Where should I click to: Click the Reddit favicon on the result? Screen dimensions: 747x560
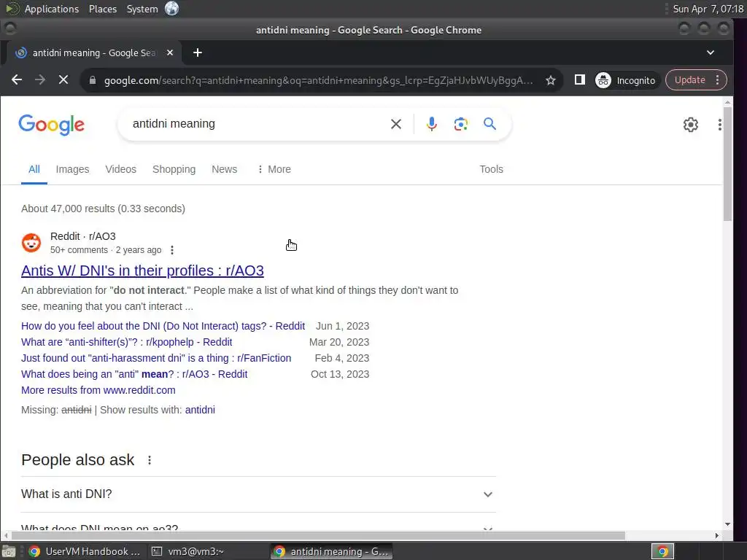(x=31, y=243)
